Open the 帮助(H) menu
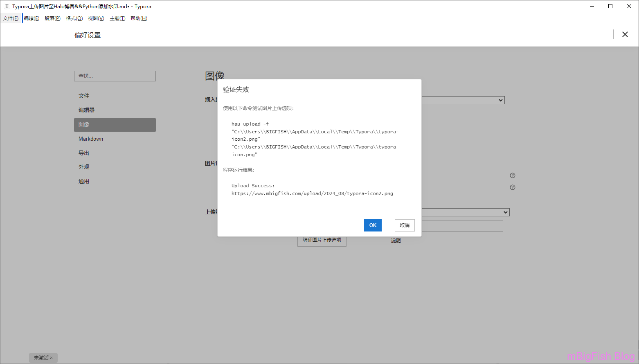 139,18
